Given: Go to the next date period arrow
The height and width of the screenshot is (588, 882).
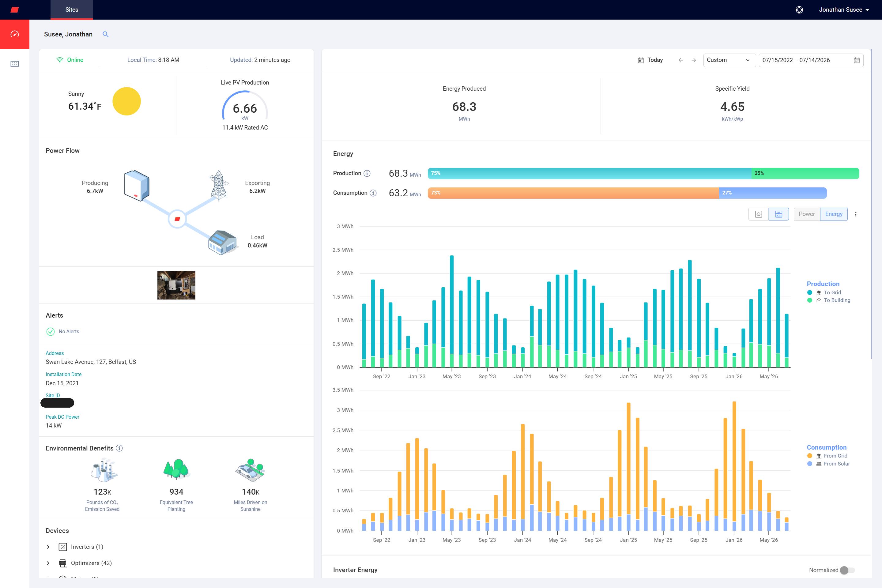Looking at the screenshot, I should point(694,60).
